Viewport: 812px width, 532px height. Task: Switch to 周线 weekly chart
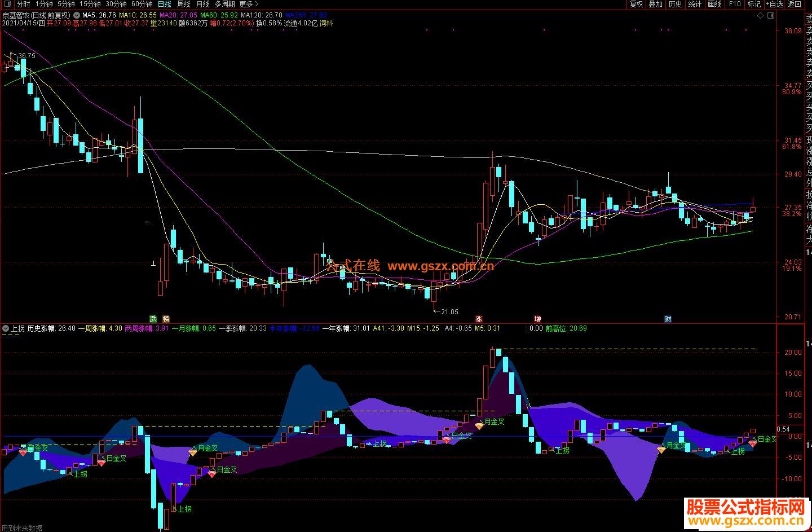pos(184,4)
